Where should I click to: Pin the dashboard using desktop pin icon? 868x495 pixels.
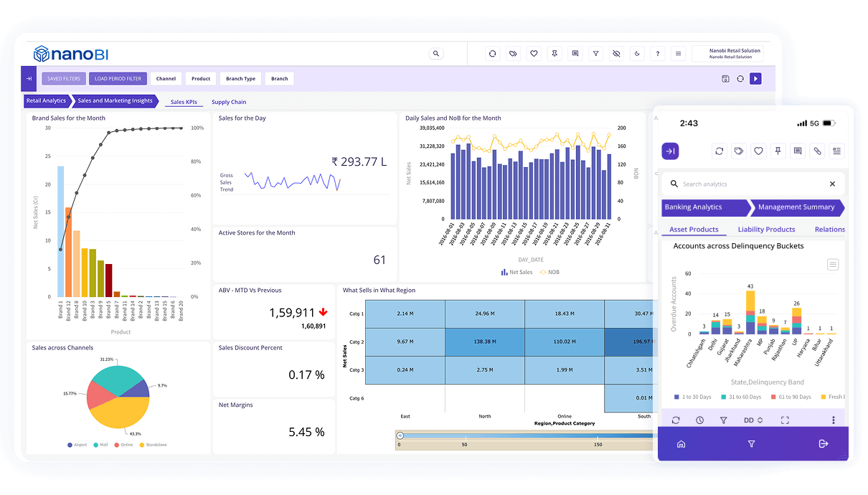click(555, 54)
